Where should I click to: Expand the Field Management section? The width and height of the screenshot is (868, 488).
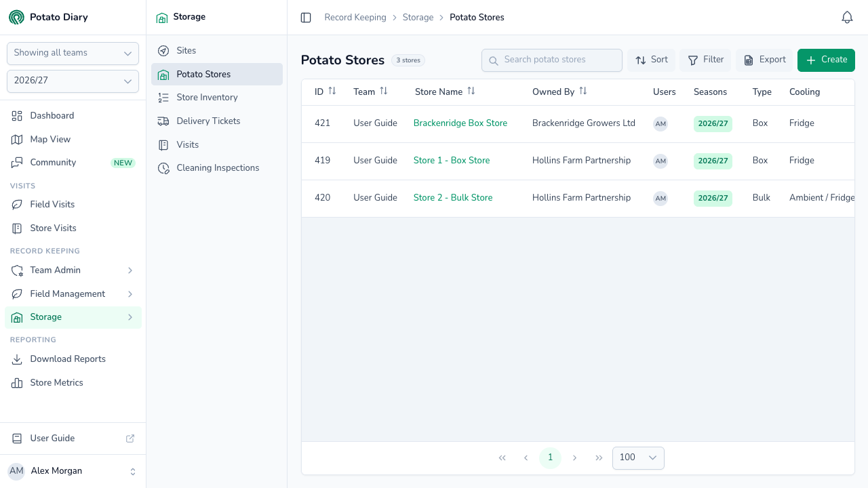click(x=73, y=294)
